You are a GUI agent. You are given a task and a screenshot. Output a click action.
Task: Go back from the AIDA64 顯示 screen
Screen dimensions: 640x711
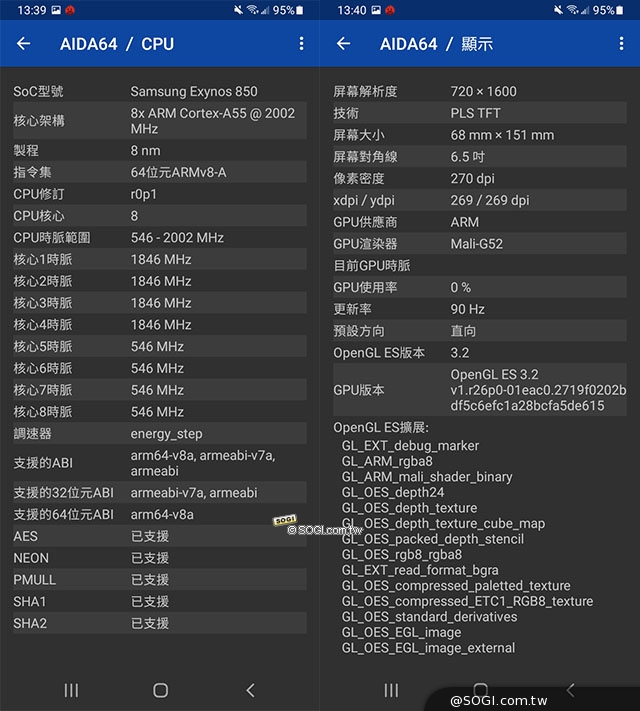tap(343, 44)
